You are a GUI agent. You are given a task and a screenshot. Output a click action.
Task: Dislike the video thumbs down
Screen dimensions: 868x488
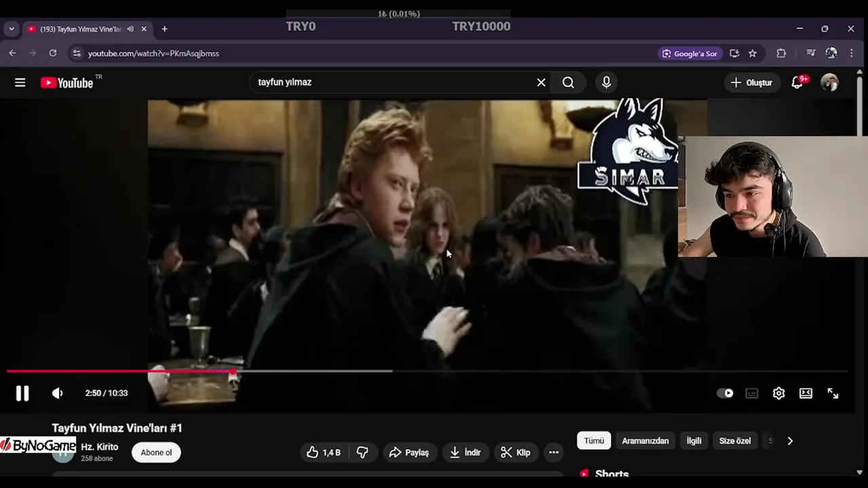(363, 452)
